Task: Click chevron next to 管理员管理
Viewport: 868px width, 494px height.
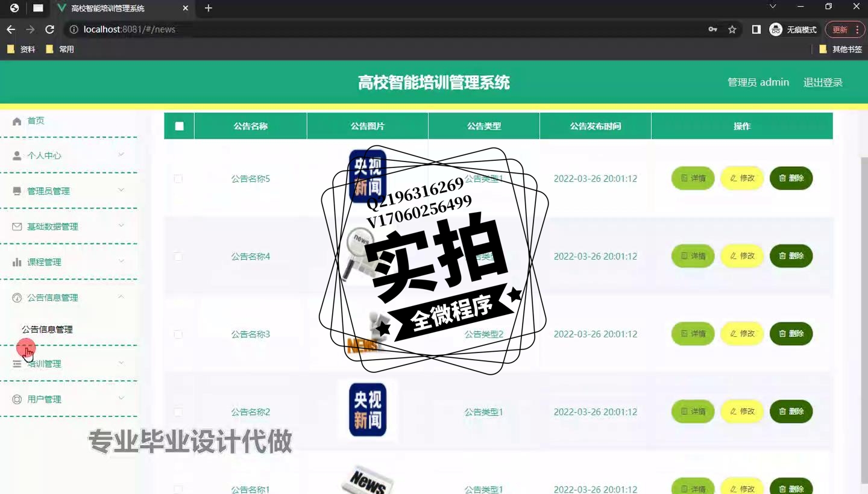Action: point(121,190)
